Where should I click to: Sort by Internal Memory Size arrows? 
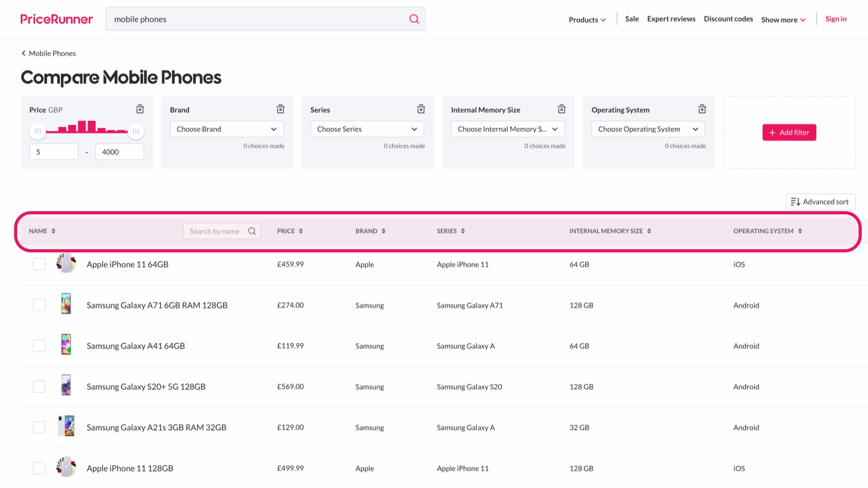tap(649, 231)
